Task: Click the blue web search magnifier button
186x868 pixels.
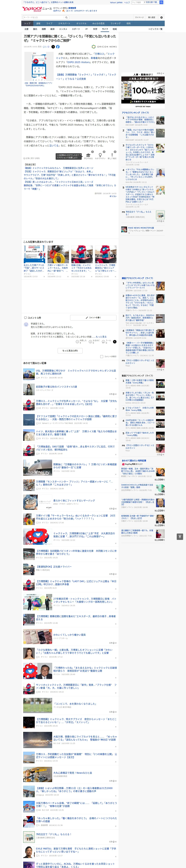Action: coord(161,2)
